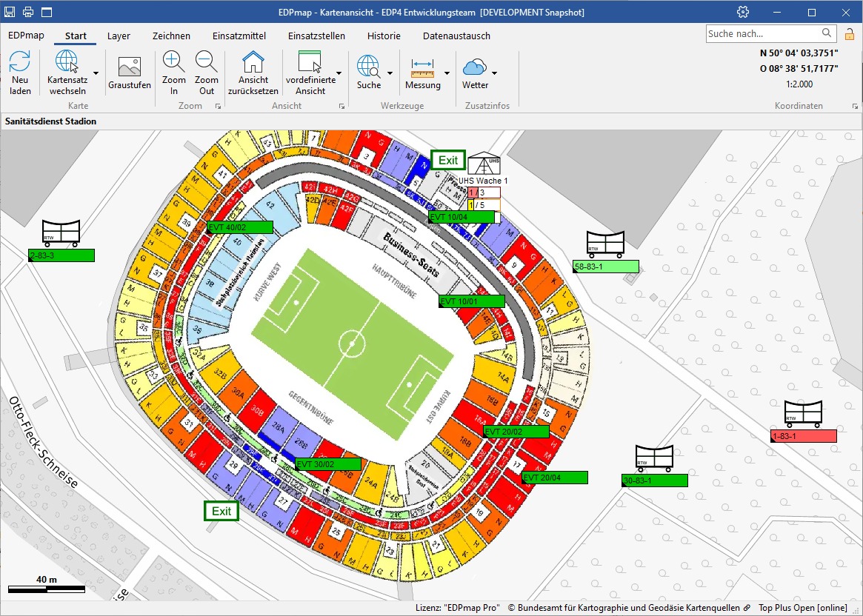863x616 pixels.
Task: Select the RTW vehicle icon above 2-83-3
Action: pos(61,233)
